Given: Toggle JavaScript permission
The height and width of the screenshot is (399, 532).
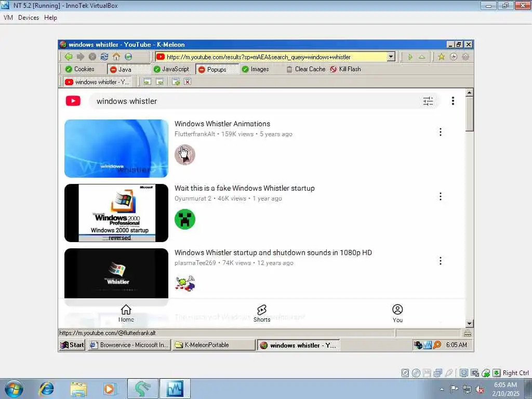Looking at the screenshot, I should coord(171,69).
